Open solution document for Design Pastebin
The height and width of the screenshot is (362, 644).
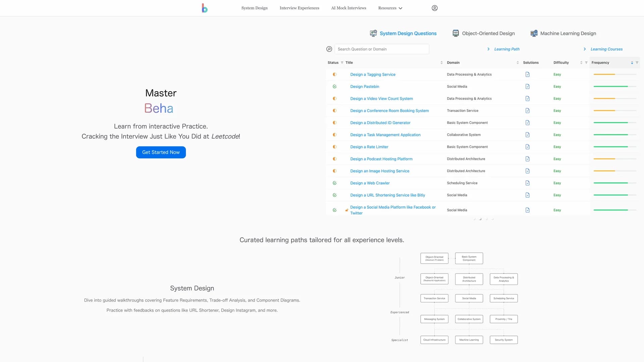pyautogui.click(x=527, y=86)
